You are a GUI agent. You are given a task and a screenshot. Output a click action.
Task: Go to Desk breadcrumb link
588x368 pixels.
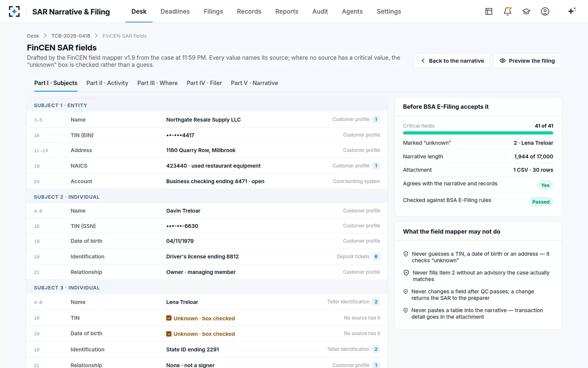pyautogui.click(x=33, y=36)
